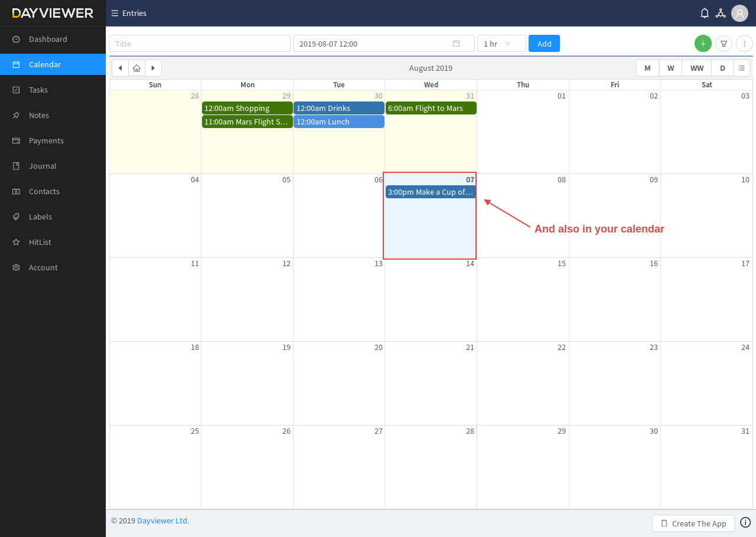This screenshot has height=537, width=756.
Task: Go to next month arrow
Action: (x=153, y=68)
